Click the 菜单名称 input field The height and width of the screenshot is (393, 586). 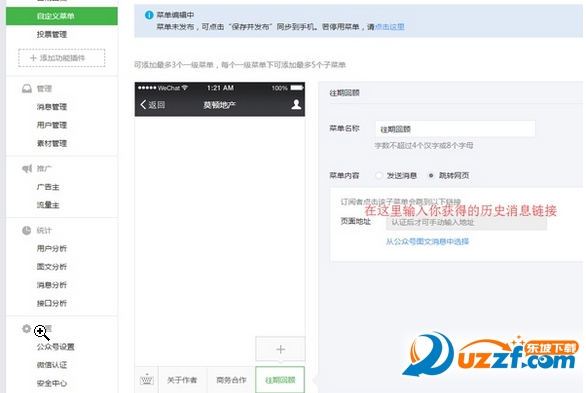[455, 129]
